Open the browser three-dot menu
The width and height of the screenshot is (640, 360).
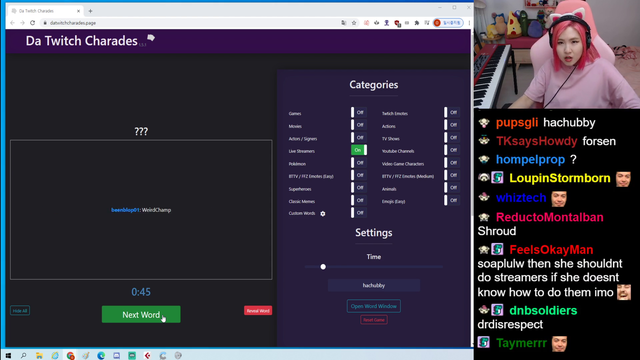pyautogui.click(x=469, y=23)
